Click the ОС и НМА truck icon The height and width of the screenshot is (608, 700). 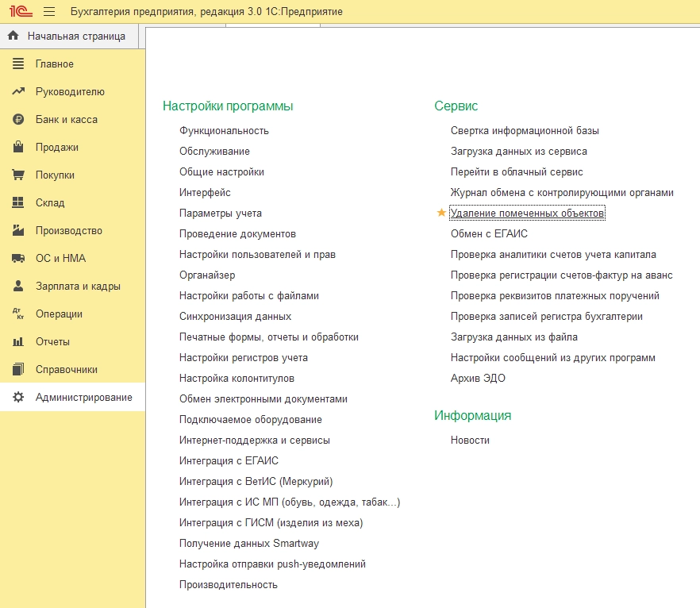(18, 258)
